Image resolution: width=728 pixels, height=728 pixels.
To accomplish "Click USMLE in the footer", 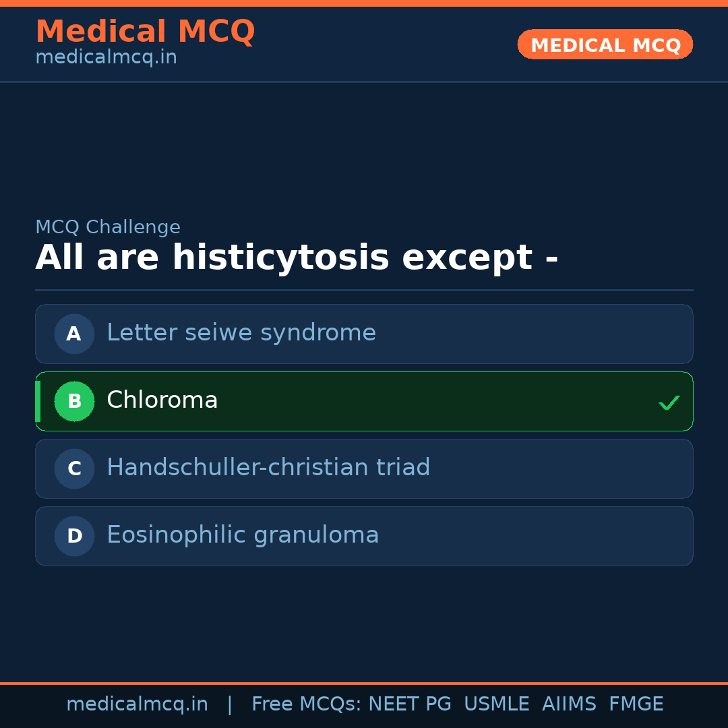I will click(x=496, y=704).
